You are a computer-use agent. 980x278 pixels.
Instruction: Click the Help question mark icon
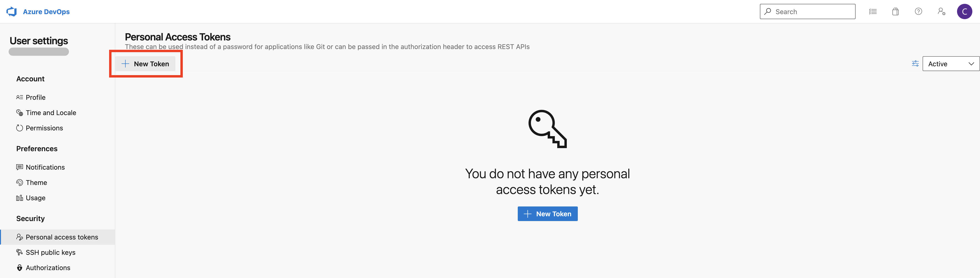click(918, 12)
